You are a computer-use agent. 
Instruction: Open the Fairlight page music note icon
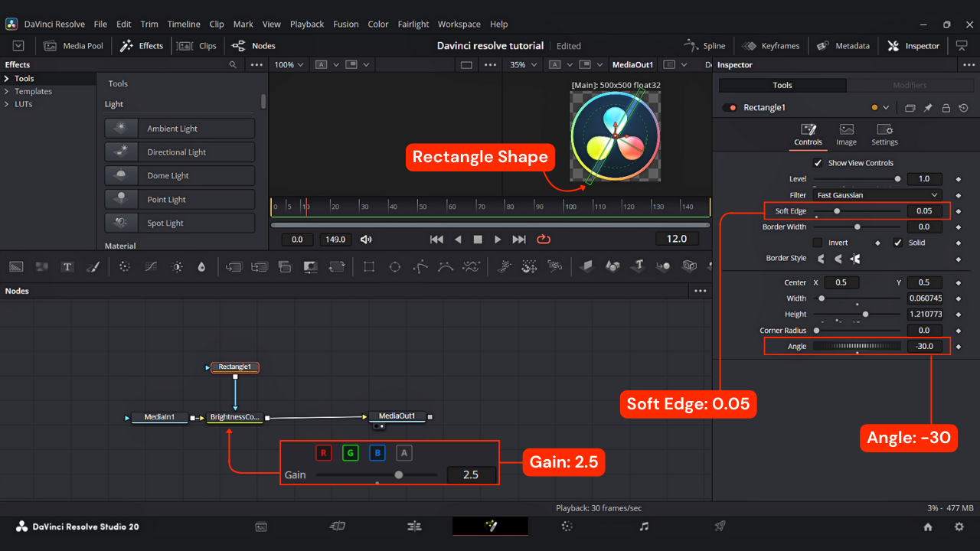[x=644, y=527]
